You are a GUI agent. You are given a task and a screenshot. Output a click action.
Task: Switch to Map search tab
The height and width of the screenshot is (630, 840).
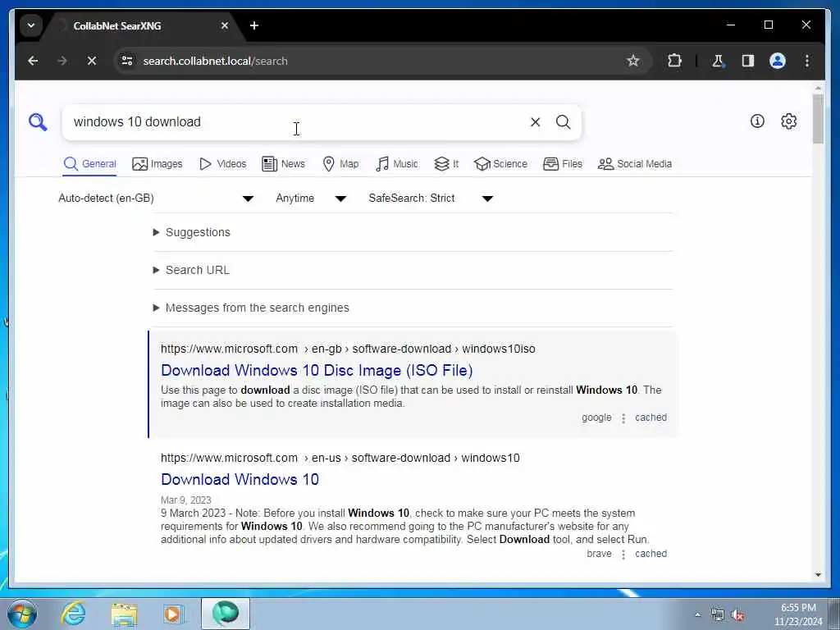tap(340, 164)
